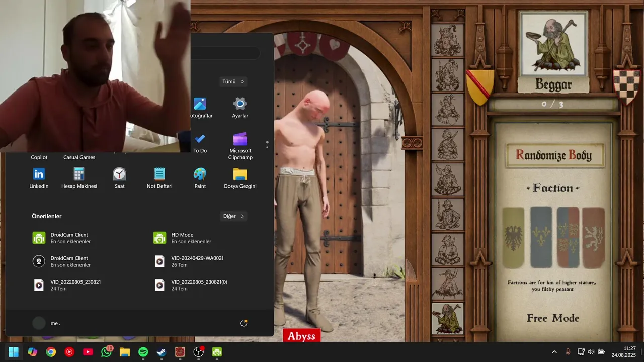Select the highlighted Beggar class icon at column bottom
Viewport: 644px width, 362px height.
pos(447,319)
